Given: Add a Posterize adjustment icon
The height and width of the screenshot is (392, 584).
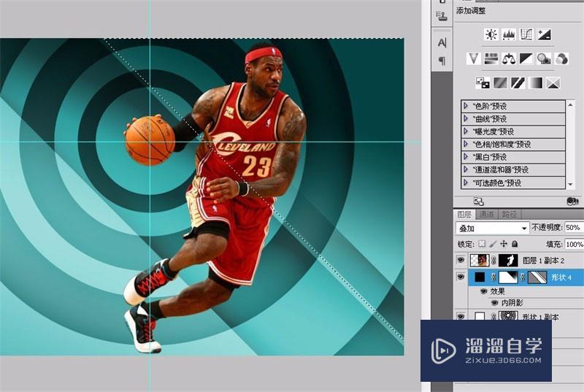Looking at the screenshot, I should click(500, 82).
